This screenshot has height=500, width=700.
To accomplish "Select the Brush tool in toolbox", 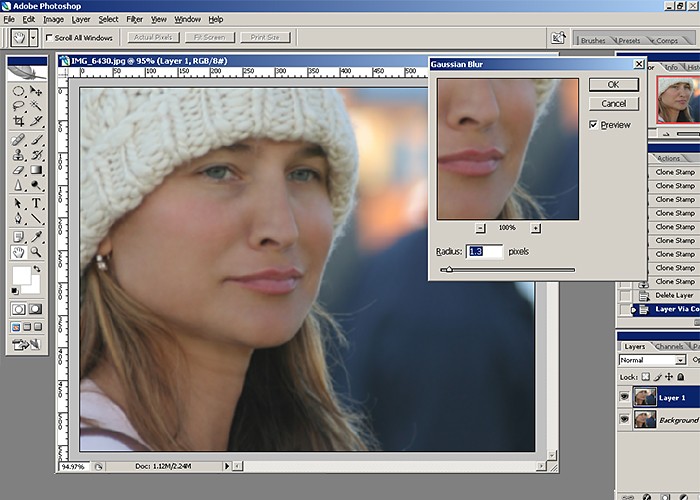I will click(36, 140).
